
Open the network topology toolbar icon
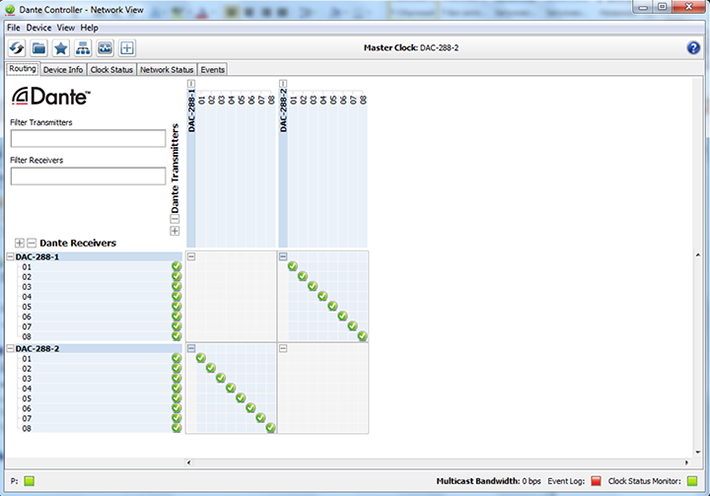(83, 48)
